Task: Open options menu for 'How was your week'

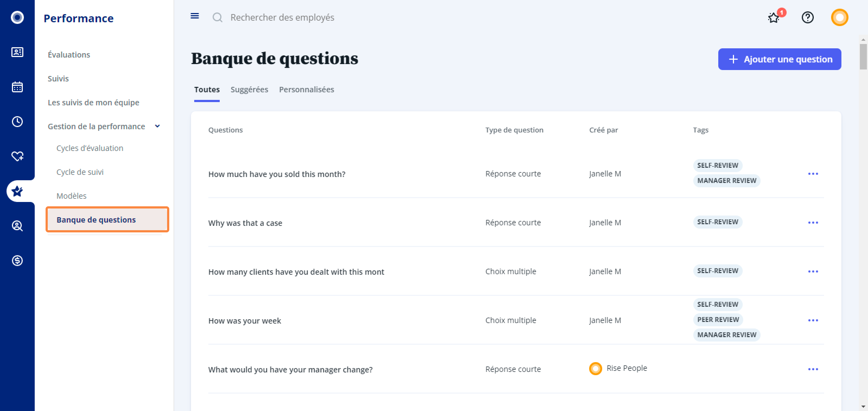Action: pos(813,320)
